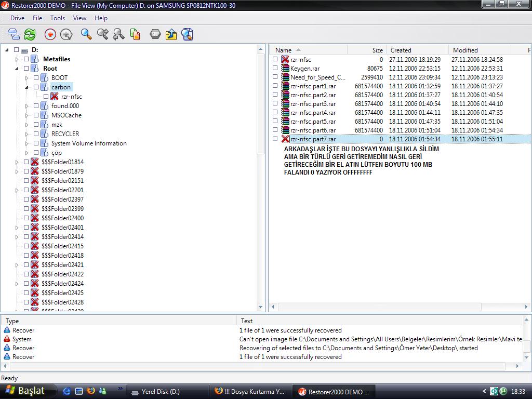The image size is (532, 399).
Task: Open the File menu
Action: click(x=37, y=18)
